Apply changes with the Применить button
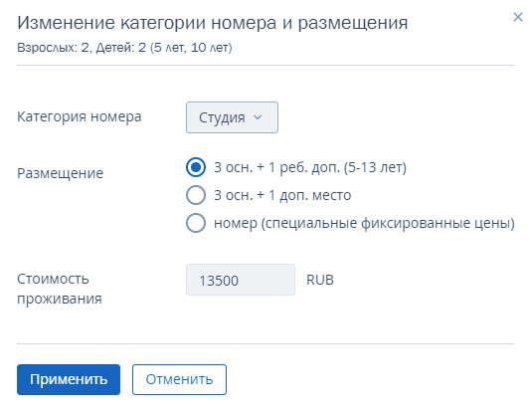Viewport: 532px width, 413px height. coord(69,380)
